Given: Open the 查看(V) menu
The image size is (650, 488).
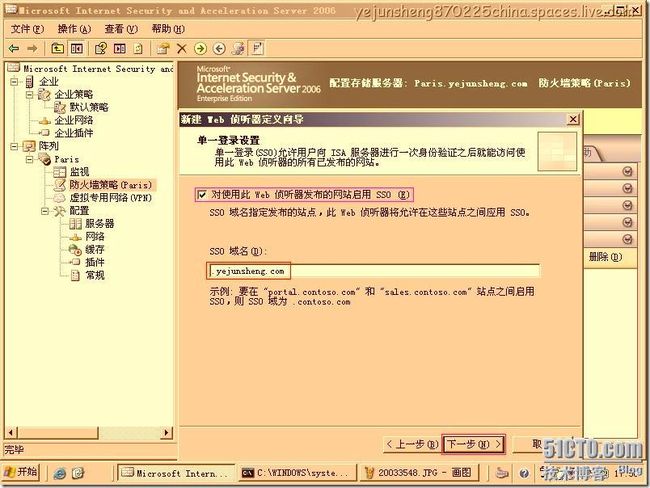Looking at the screenshot, I should 121,29.
